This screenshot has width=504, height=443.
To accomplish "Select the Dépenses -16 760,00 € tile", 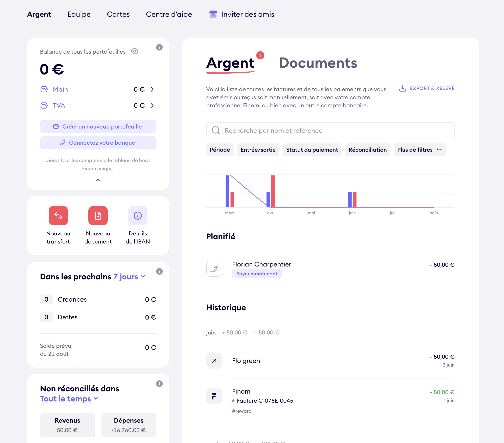I will 129,425.
